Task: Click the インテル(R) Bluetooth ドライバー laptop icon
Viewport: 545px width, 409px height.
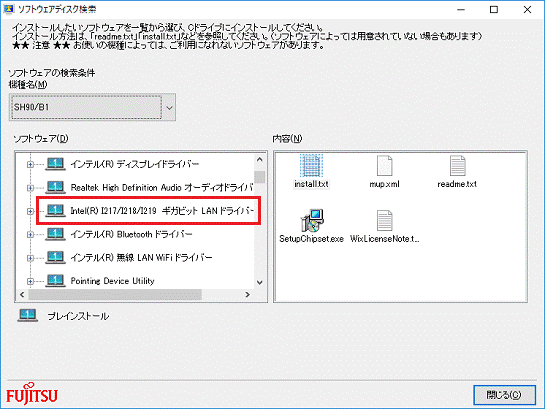Action: pyautogui.click(x=56, y=234)
